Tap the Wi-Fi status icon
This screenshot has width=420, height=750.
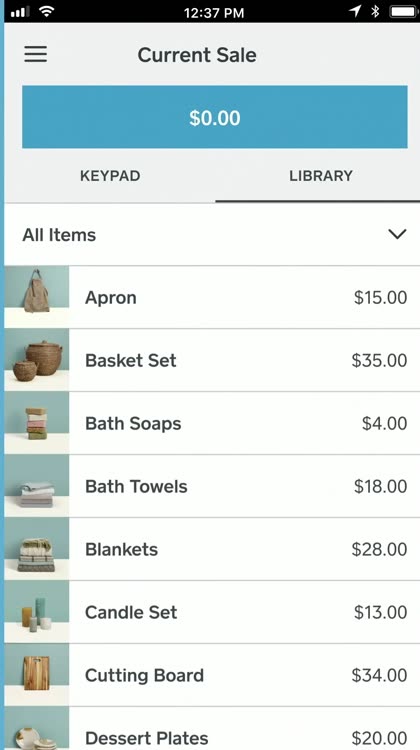[x=46, y=11]
